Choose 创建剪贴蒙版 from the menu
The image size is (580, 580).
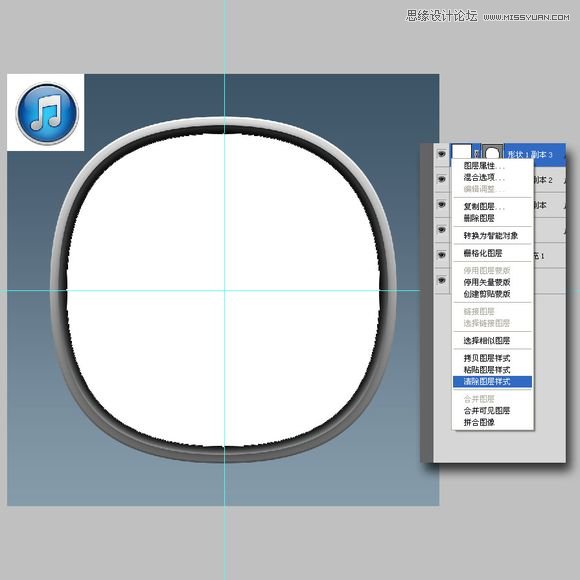pyautogui.click(x=487, y=294)
